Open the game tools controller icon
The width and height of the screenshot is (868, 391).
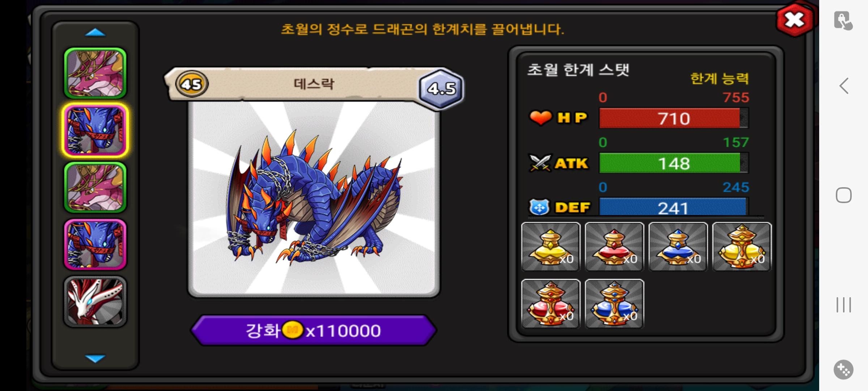click(x=843, y=370)
